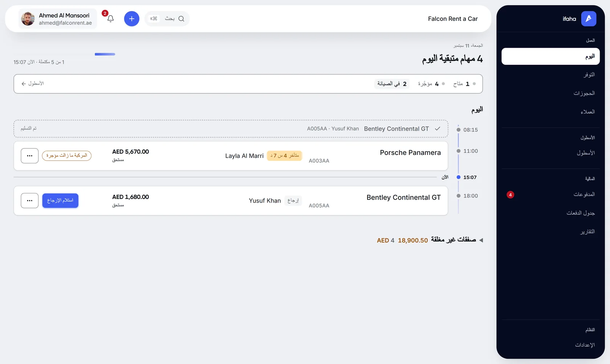Image resolution: width=610 pixels, height=364 pixels.
Task: Open the الإعدادات sidebar item
Action: coord(551,345)
